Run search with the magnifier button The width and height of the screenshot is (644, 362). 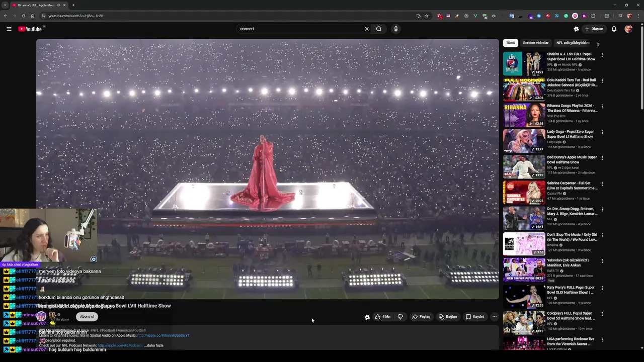point(379,29)
